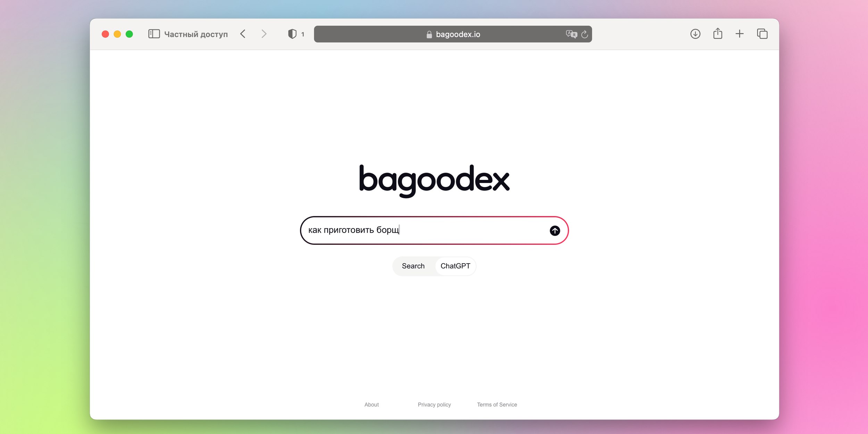
Task: Open the About page link
Action: (x=371, y=404)
